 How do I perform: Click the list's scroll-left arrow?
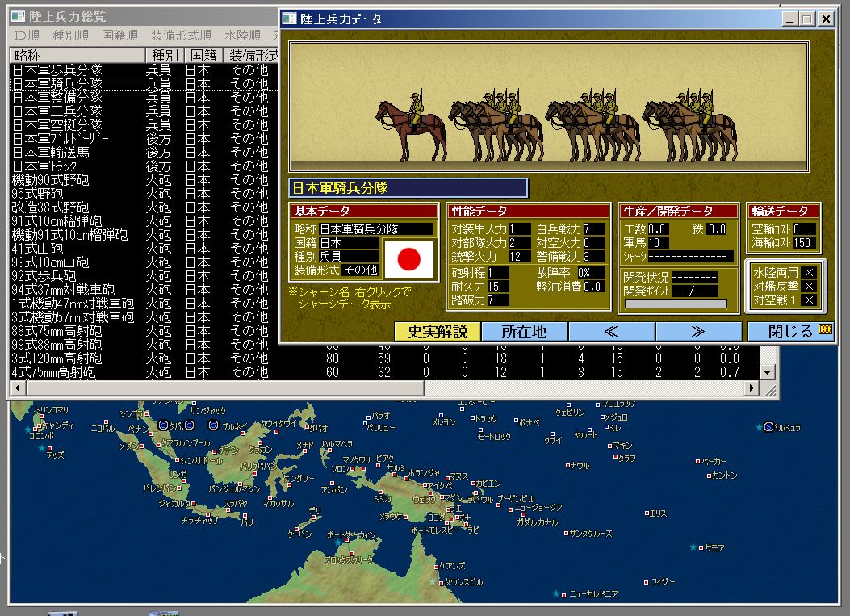click(19, 388)
